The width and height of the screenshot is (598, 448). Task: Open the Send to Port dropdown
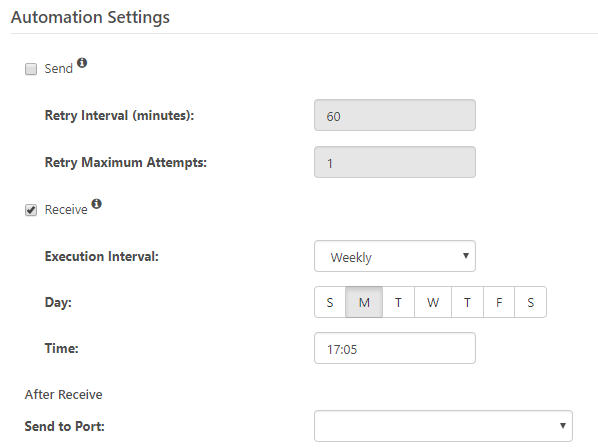443,426
